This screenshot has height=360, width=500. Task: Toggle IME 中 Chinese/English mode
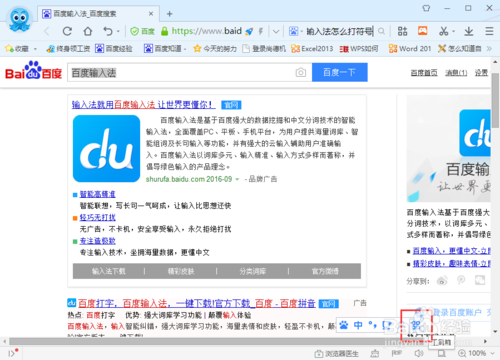[358, 325]
